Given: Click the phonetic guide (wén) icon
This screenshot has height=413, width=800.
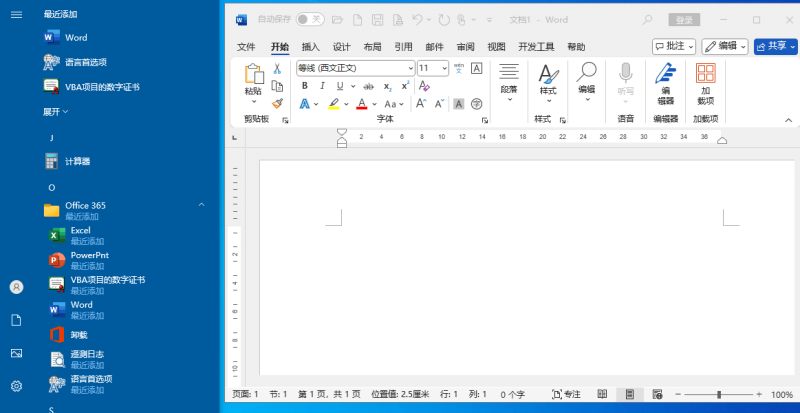Looking at the screenshot, I should click(459, 68).
